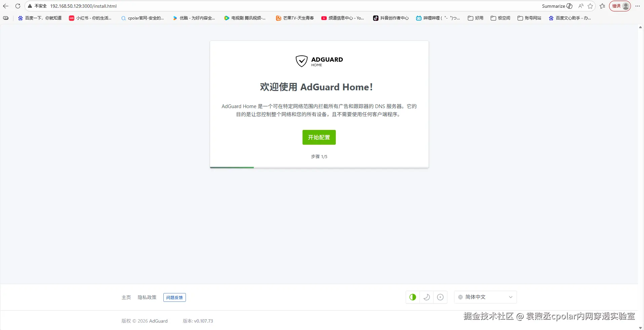Image resolution: width=644 pixels, height=330 pixels.
Task: Open the 芒果TV bookmark
Action: (x=295, y=18)
